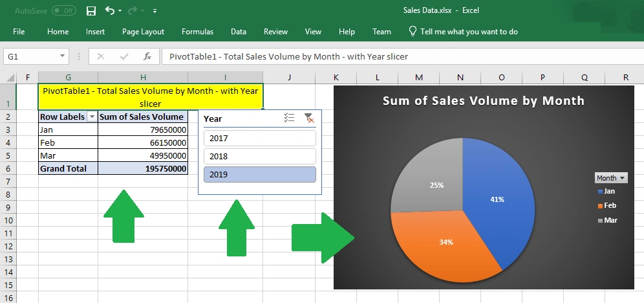Image resolution: width=644 pixels, height=303 pixels.
Task: Switch to the Insert ribbon tab
Action: tap(95, 32)
